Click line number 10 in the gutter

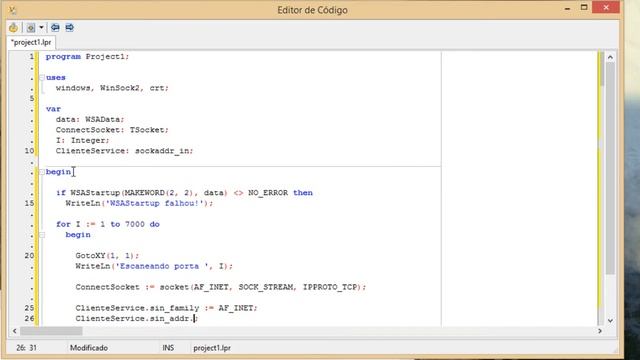click(x=29, y=151)
